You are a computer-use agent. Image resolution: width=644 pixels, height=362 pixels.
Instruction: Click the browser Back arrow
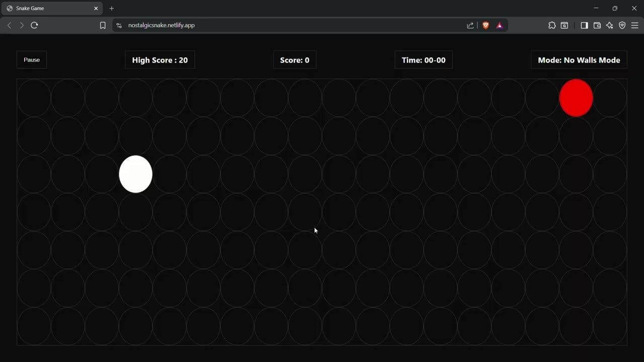9,25
